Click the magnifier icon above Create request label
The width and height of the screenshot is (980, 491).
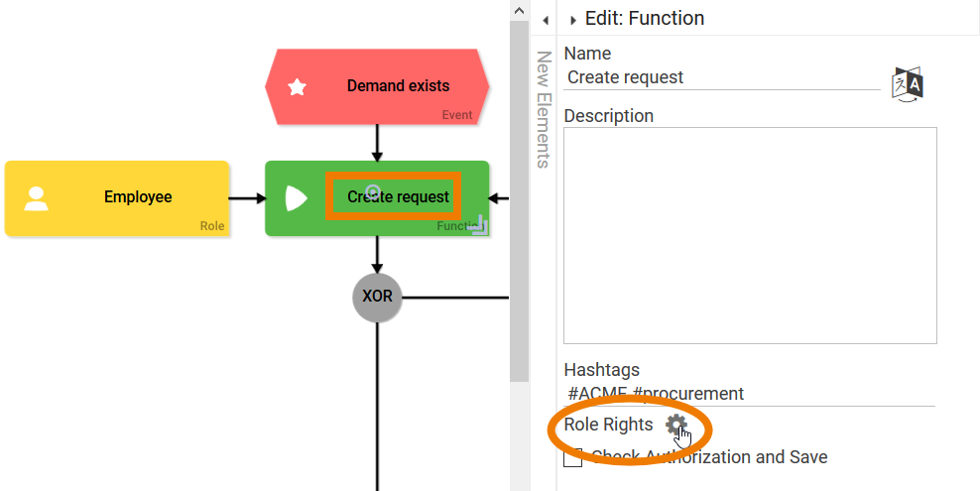[x=373, y=191]
